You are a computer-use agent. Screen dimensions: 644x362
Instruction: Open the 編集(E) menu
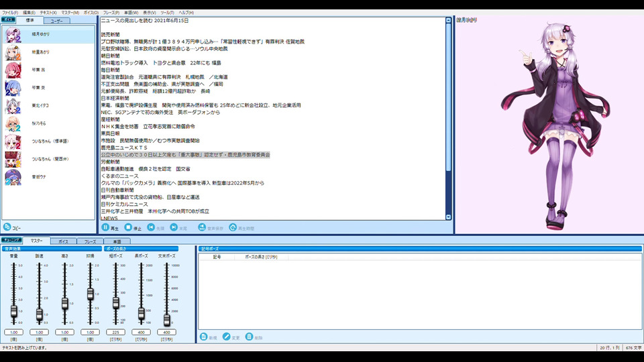29,13
